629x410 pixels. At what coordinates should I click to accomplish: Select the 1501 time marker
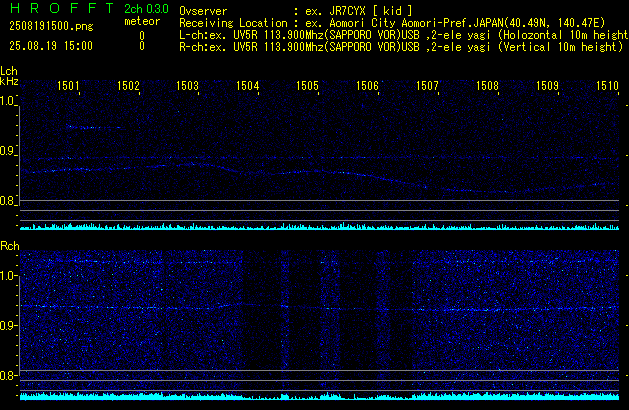69,86
